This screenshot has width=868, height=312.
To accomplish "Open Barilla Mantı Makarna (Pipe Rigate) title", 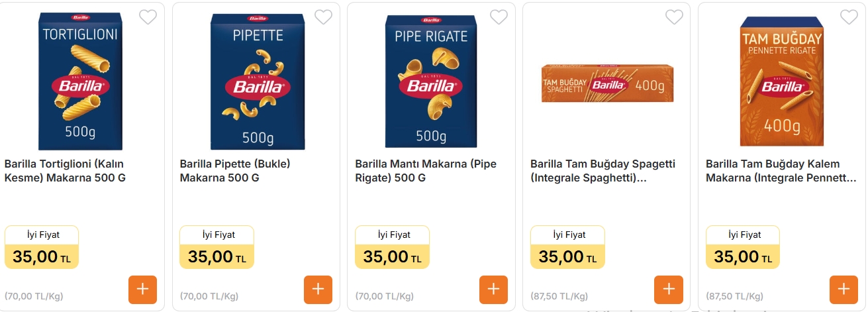I will [x=426, y=171].
